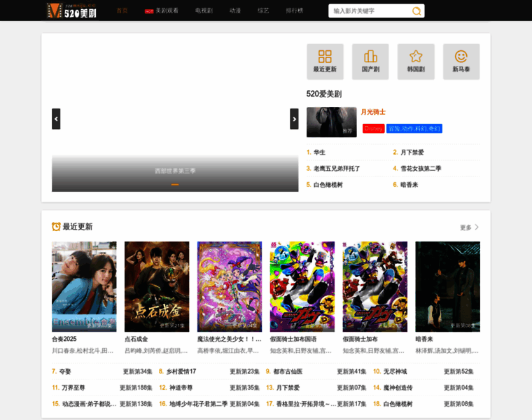Open 合奏2025 poster thumbnail

[x=84, y=286]
